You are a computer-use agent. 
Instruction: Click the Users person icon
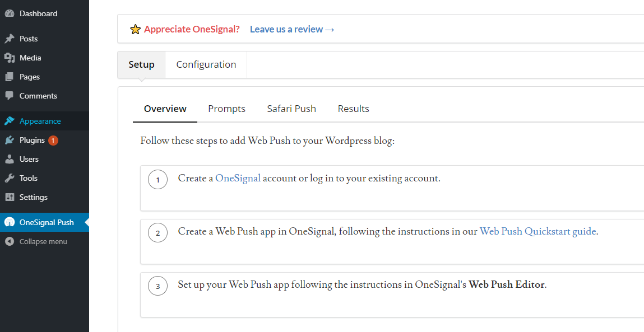(10, 159)
